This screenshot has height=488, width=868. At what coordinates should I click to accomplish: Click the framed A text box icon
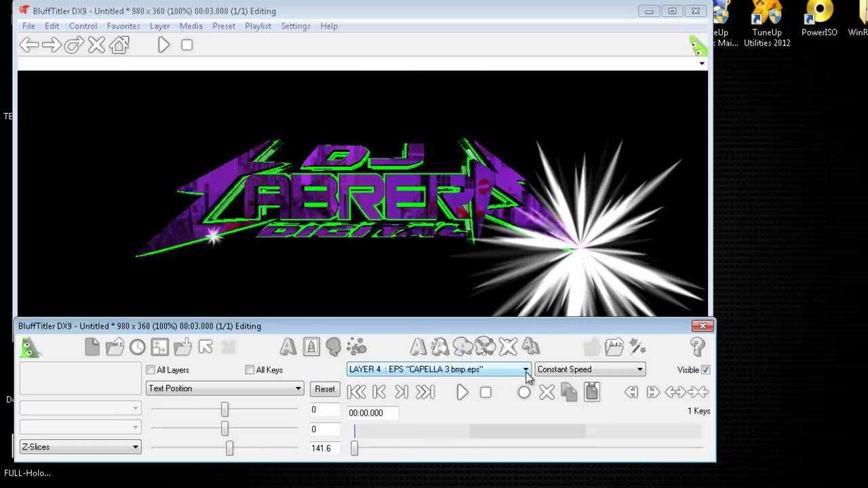pos(311,347)
